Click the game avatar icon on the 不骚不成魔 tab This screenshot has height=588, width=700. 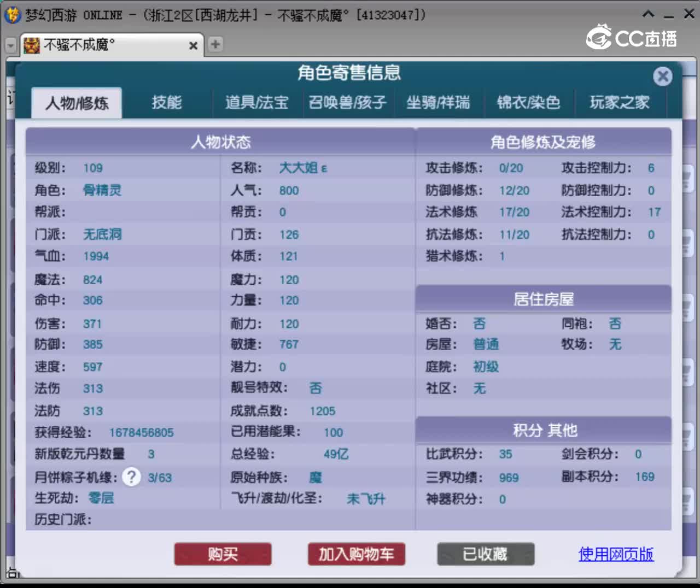click(x=32, y=45)
